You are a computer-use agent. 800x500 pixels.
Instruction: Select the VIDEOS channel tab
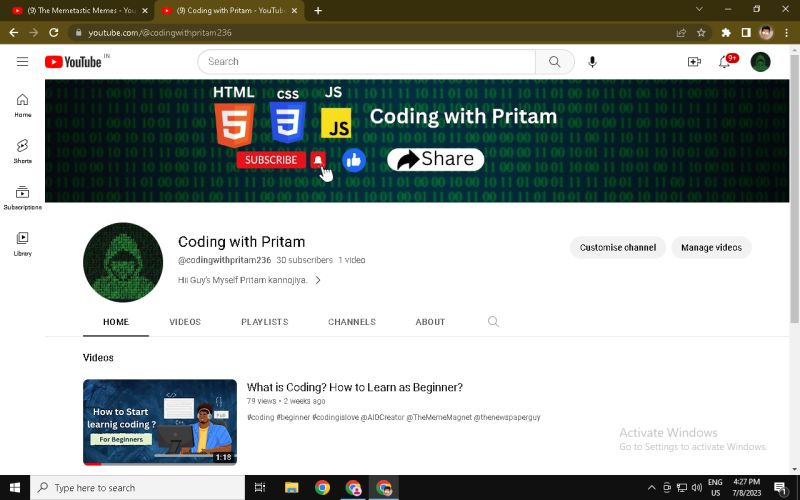point(185,322)
